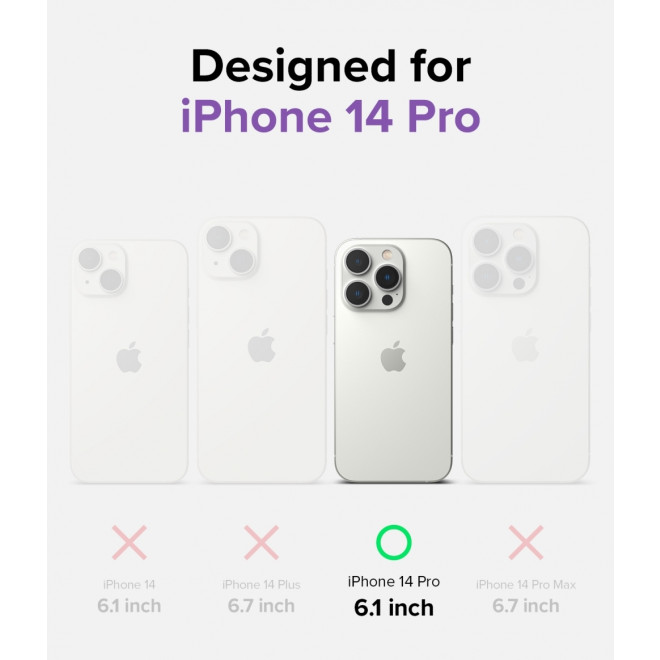
Task: Click the red X above iPhone 14
Action: click(129, 542)
